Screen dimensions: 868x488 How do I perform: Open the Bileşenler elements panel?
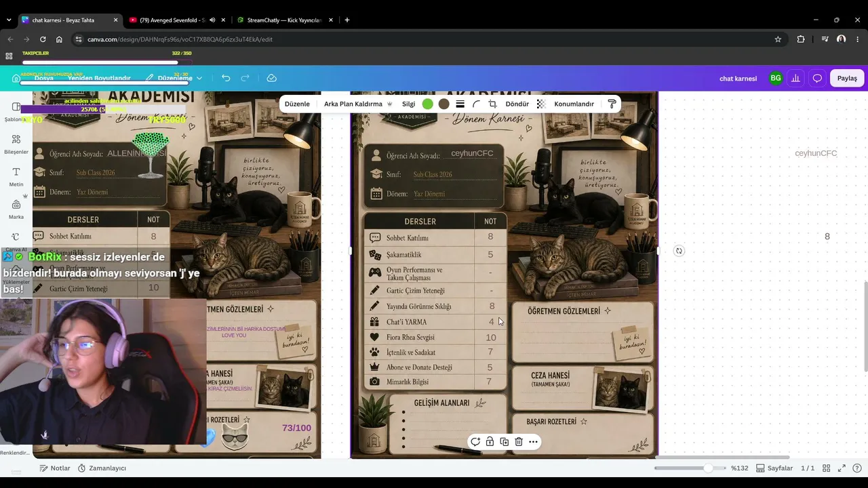(16, 144)
